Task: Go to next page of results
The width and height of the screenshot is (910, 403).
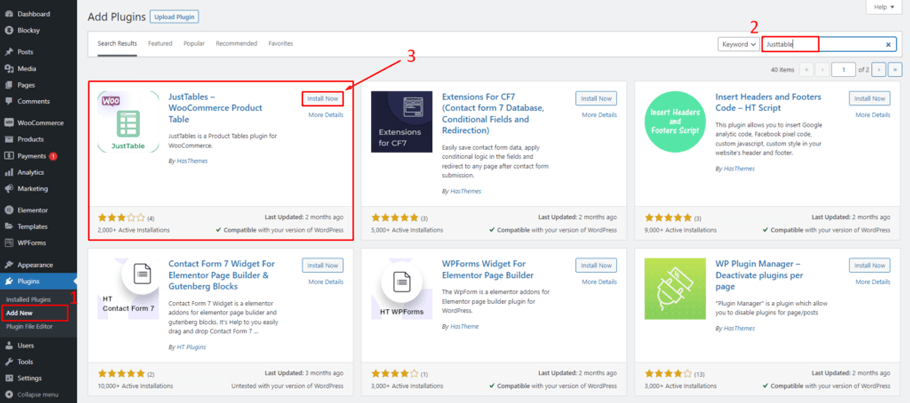Action: click(x=879, y=70)
